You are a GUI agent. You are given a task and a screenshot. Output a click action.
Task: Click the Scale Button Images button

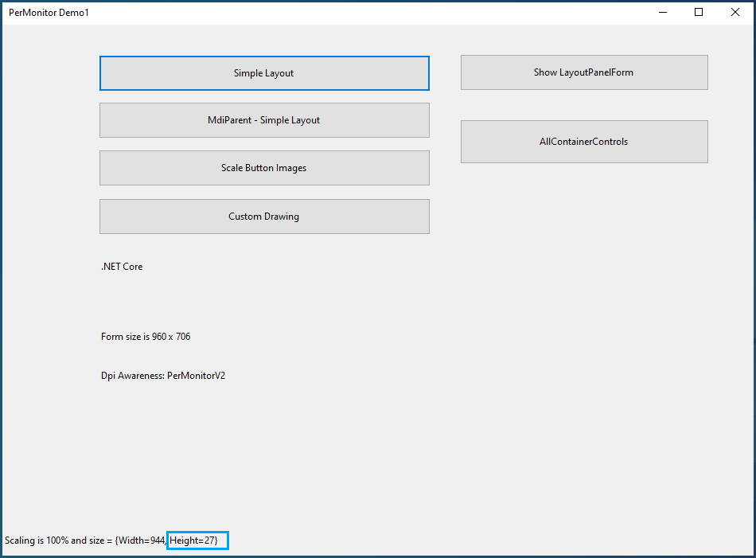263,167
